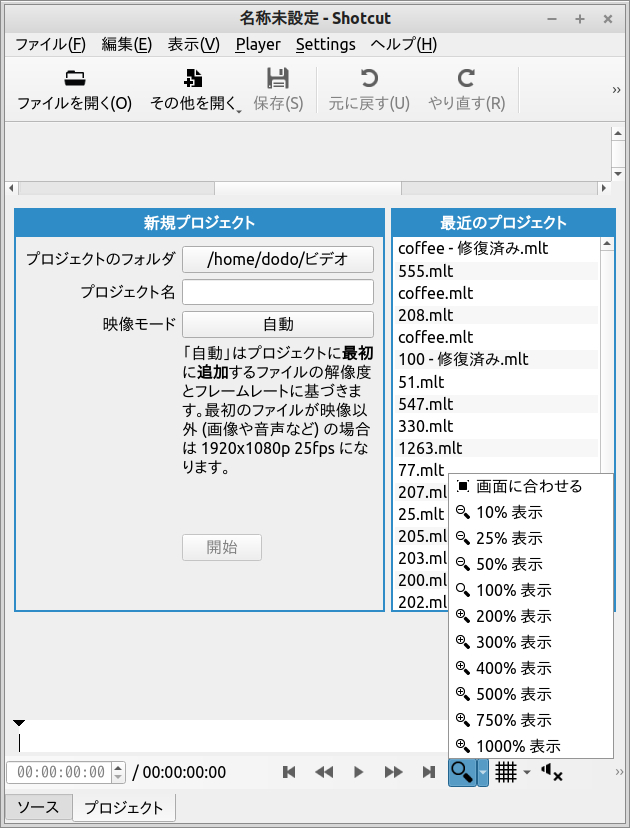Screen dimensions: 630x828
Task: Open recent project 77.mlt
Action: point(495,469)
